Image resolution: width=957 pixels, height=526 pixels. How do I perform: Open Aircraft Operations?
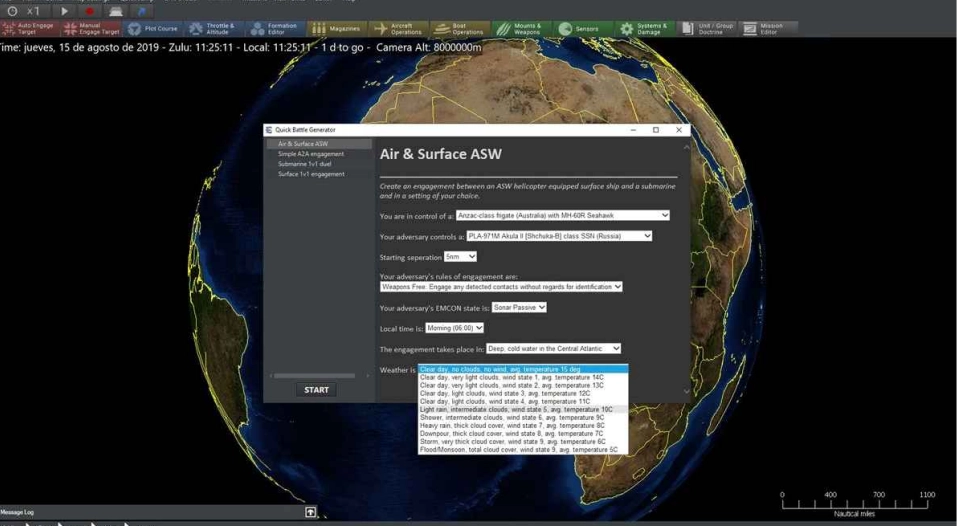point(399,29)
